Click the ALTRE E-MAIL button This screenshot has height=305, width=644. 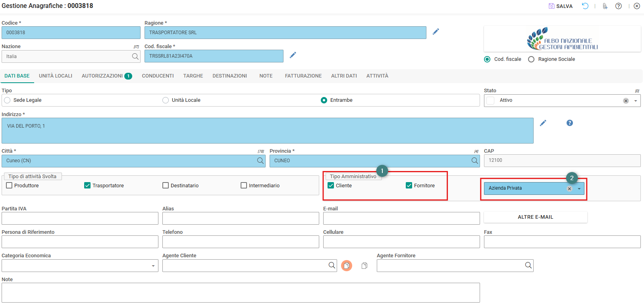tap(535, 217)
